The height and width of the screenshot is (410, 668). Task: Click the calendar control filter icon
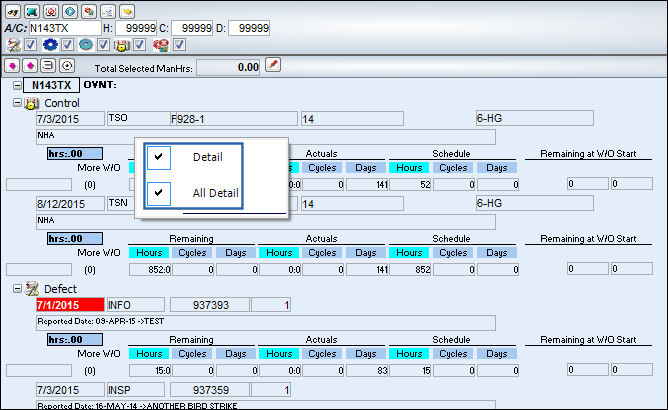click(x=122, y=45)
